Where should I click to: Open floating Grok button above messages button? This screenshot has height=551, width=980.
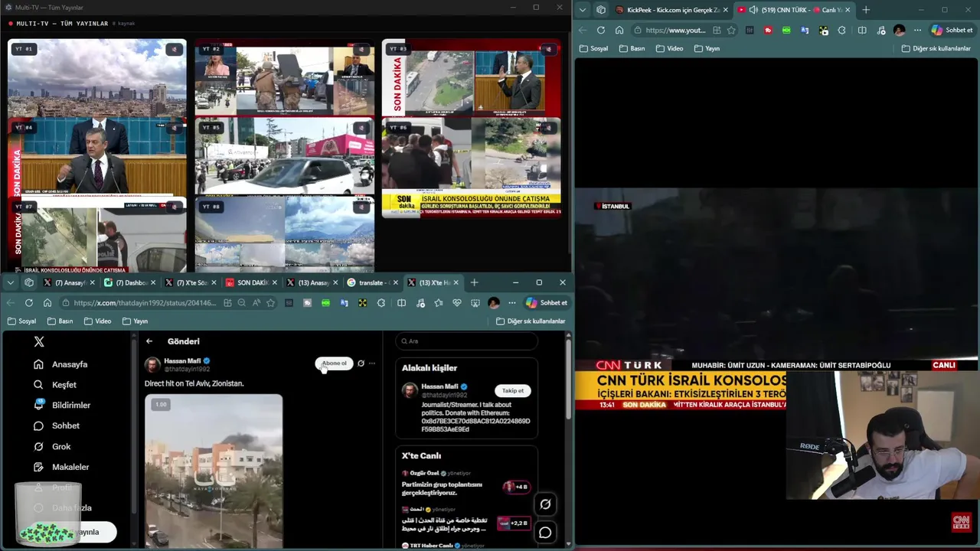pos(545,504)
